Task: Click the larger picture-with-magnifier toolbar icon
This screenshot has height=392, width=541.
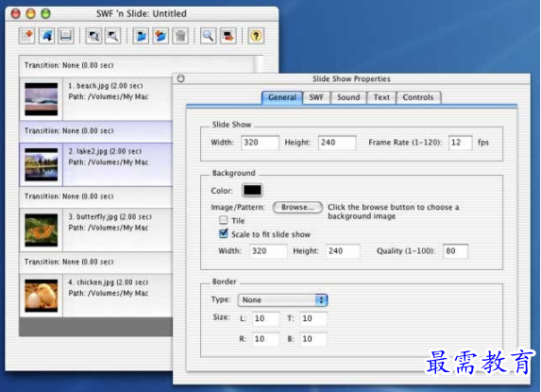Action: pyautogui.click(x=93, y=36)
